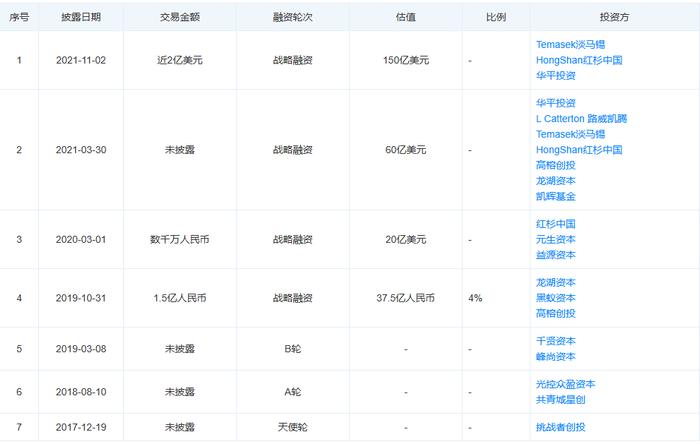Click the 光控众盈资本 investor link
This screenshot has width=700, height=444.
pos(566,384)
